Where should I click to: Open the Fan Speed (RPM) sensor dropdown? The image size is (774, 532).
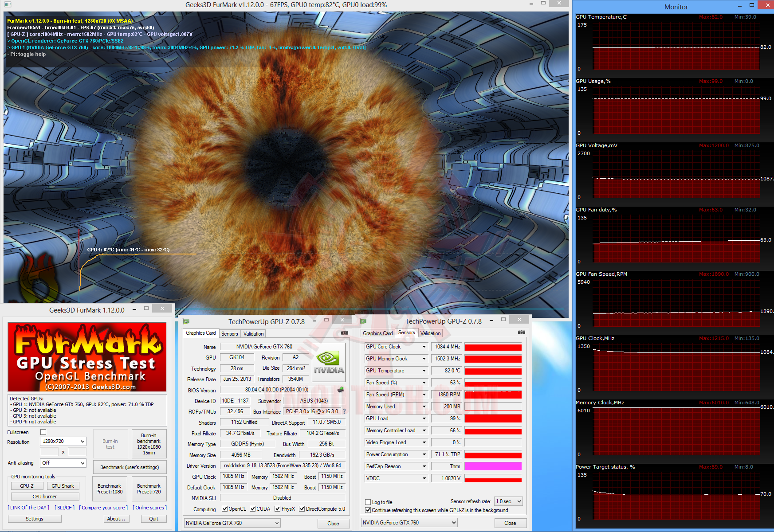pos(424,395)
